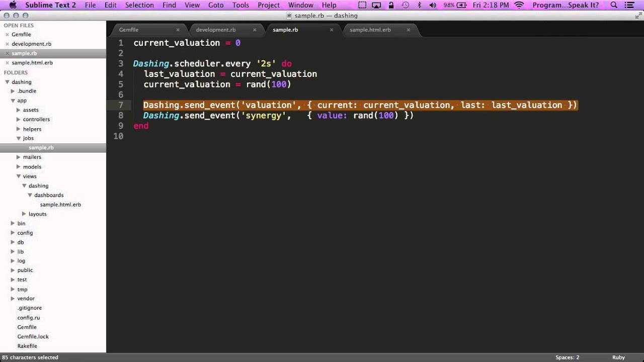Expand the config folder
644x362 pixels.
click(13, 233)
